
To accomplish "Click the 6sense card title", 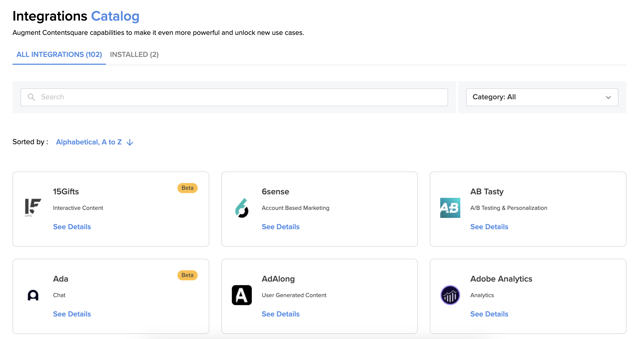I will [x=275, y=192].
